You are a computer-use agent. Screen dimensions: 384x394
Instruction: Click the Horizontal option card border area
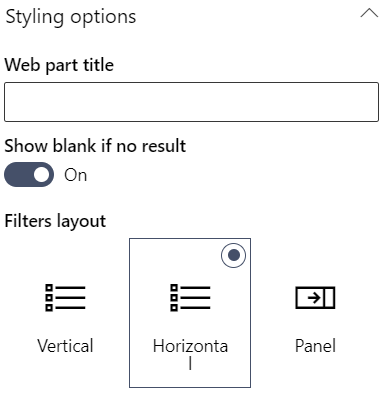pyautogui.click(x=190, y=313)
